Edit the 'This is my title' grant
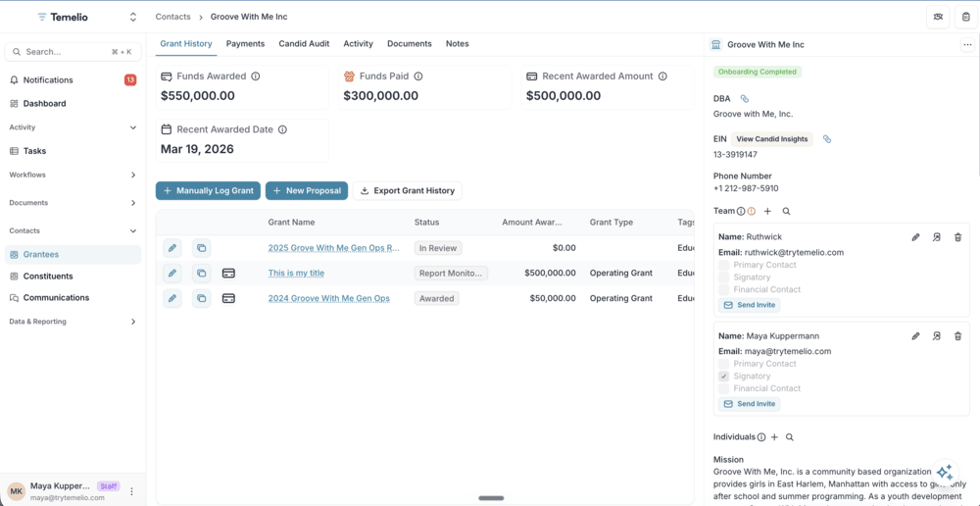Viewport: 980px width, 506px height. [172, 274]
